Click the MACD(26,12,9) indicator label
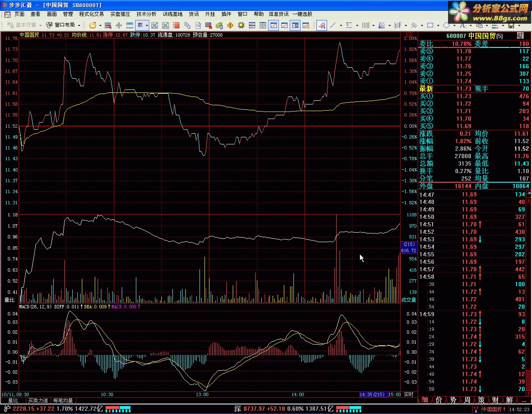532x414 pixels. point(35,307)
